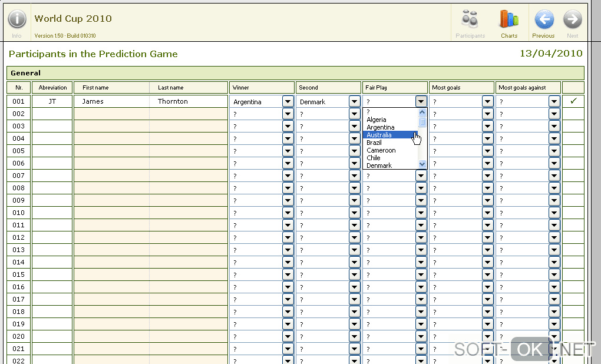The image size is (601, 364).
Task: Open Most goals against dropdown, row 001
Action: click(x=554, y=101)
